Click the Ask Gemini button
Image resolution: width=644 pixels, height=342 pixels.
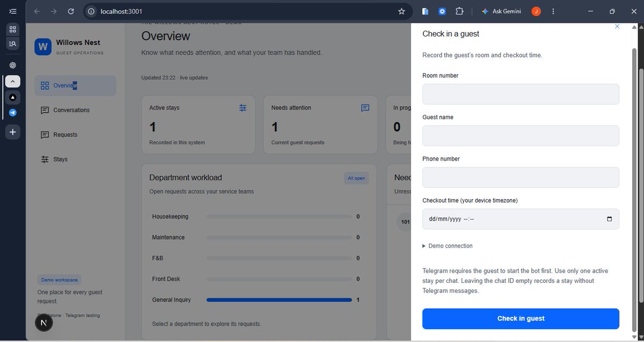click(x=501, y=11)
